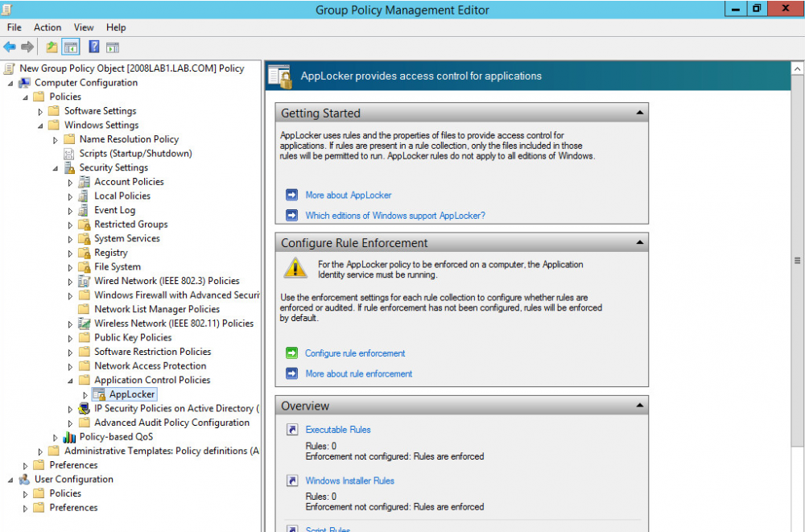Select Network List Manager Policies
Screen dimensions: 805x532
(157, 309)
